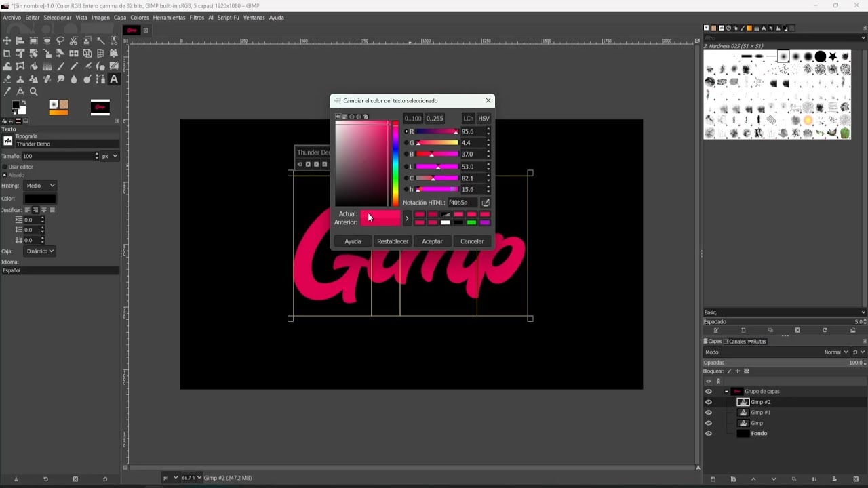Collapse the Grupo de capas group

[726, 392]
